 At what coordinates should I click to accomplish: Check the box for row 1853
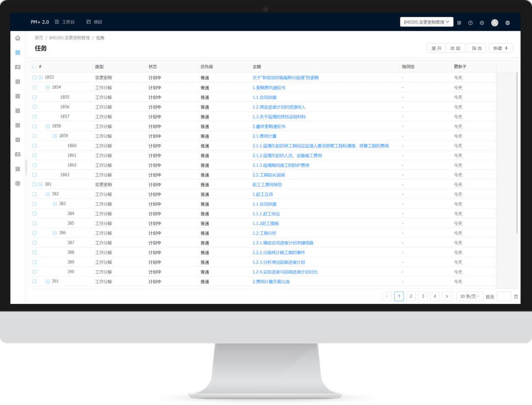(35, 78)
